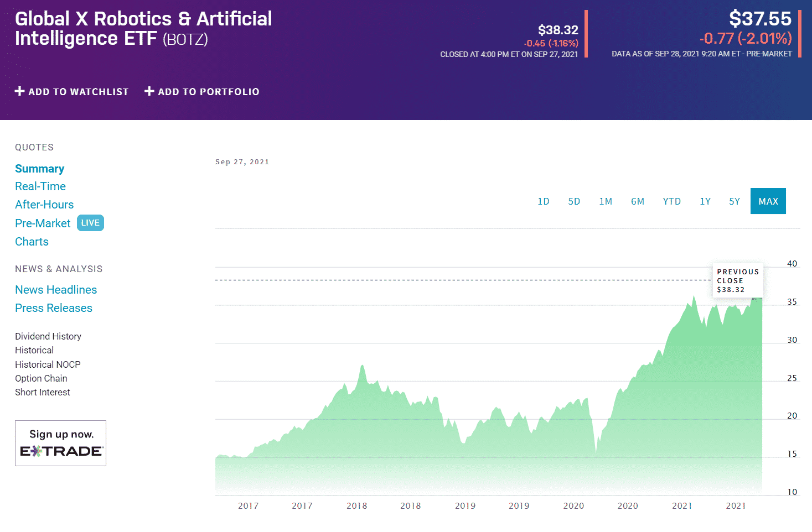Open the Pre-Market quotes link

(43, 223)
